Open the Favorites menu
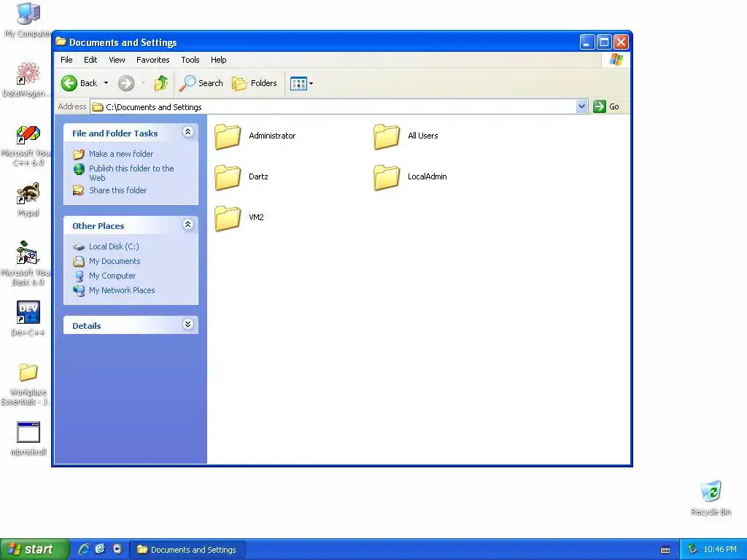This screenshot has height=560, width=747. point(153,60)
